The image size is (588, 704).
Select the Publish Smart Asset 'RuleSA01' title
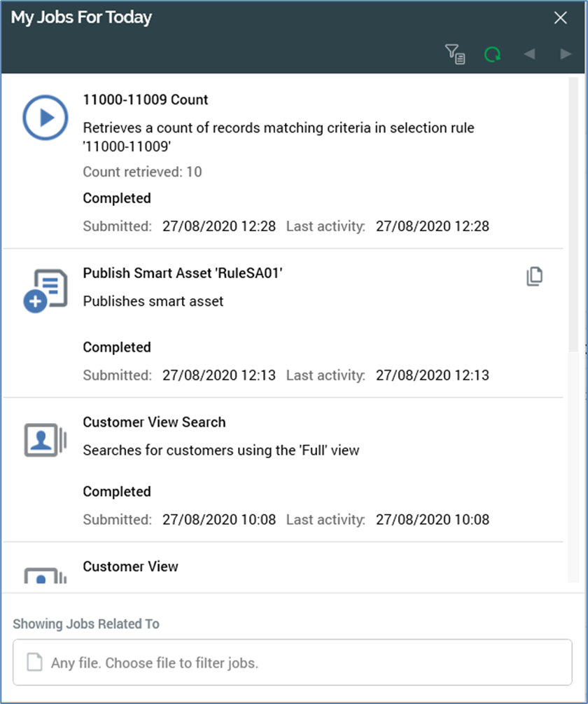182,273
